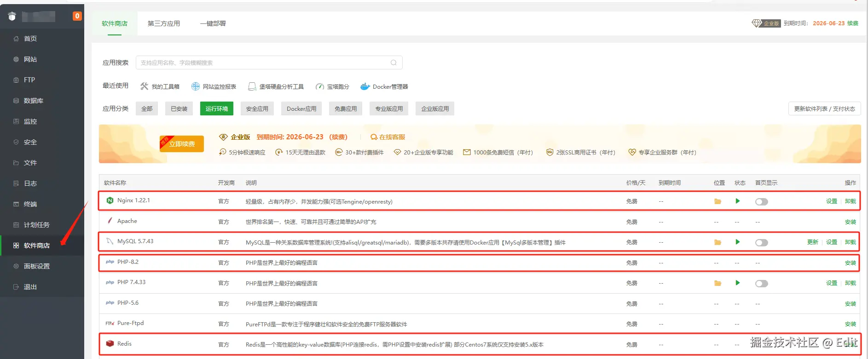
Task: Click the 监控 monitor sidebar icon
Action: pyautogui.click(x=16, y=121)
